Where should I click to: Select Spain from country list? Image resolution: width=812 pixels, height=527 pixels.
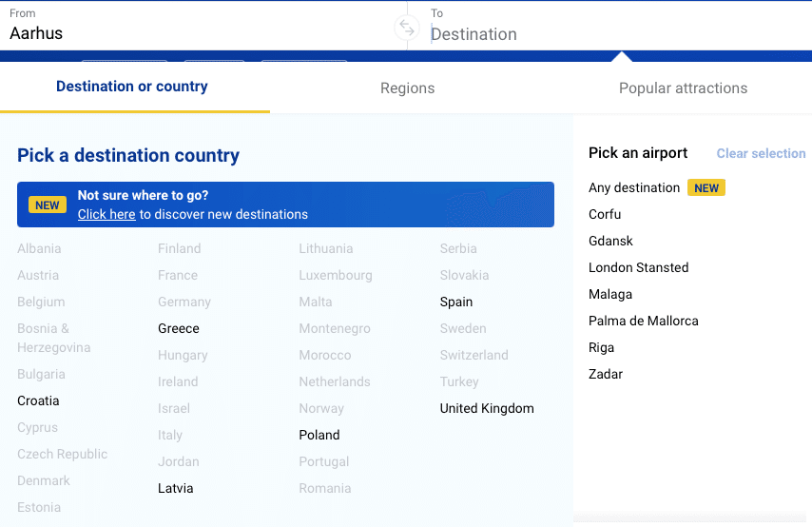(x=456, y=302)
